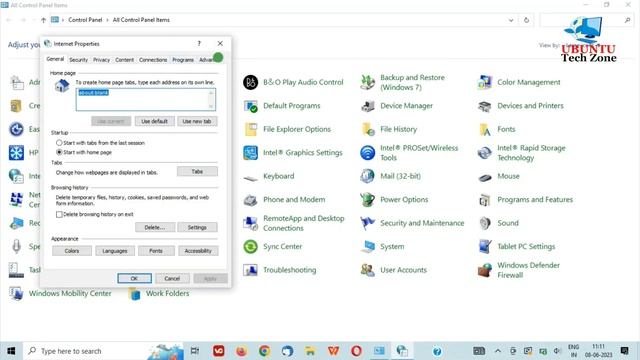Select Start with tabs from last session
This screenshot has height=360, width=640.
pos(59,143)
